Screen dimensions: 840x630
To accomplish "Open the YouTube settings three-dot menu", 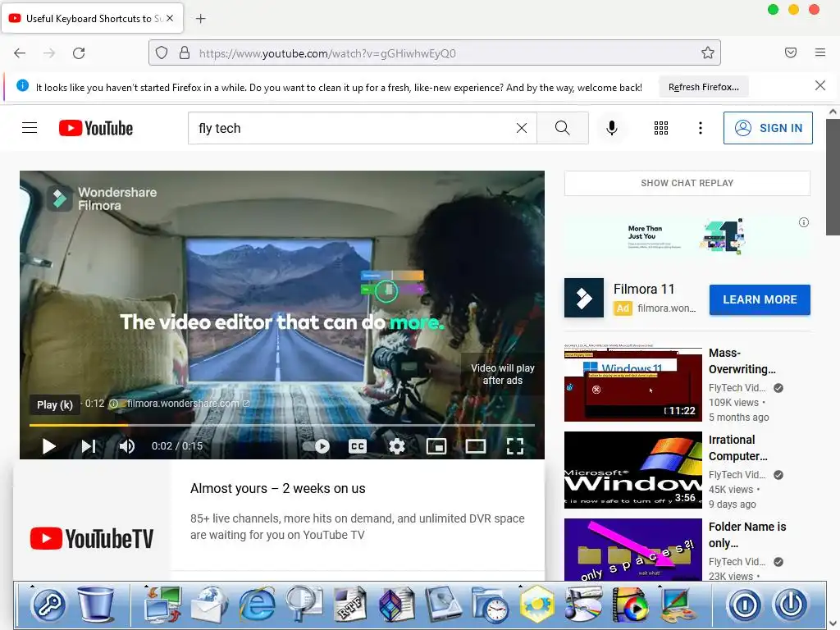I will coord(701,128).
